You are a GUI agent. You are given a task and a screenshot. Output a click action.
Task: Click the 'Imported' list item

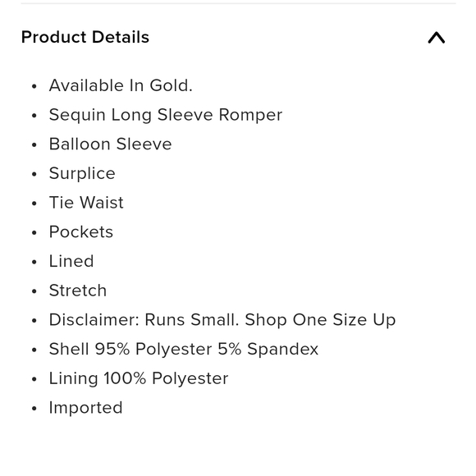coord(86,407)
